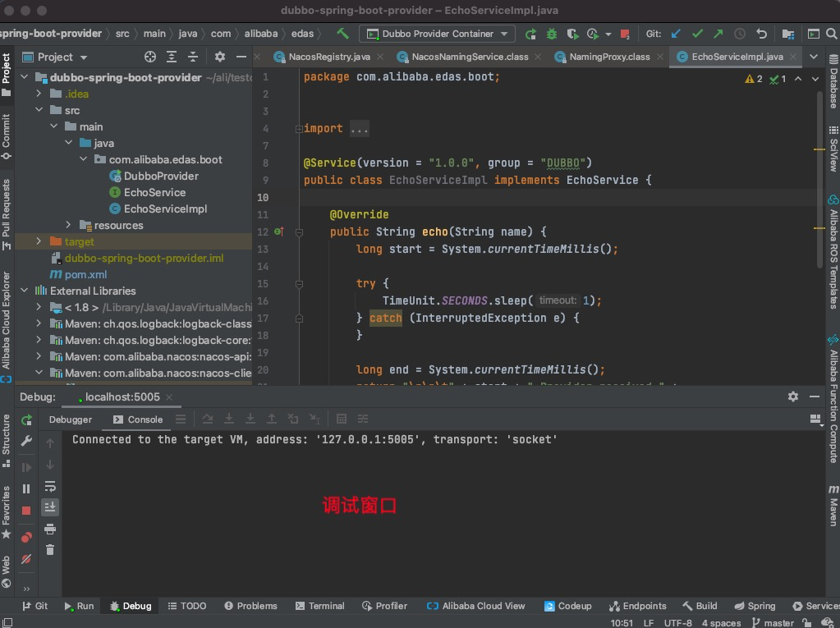Click the editor vertical scrollbar
840x628 pixels.
(819, 181)
